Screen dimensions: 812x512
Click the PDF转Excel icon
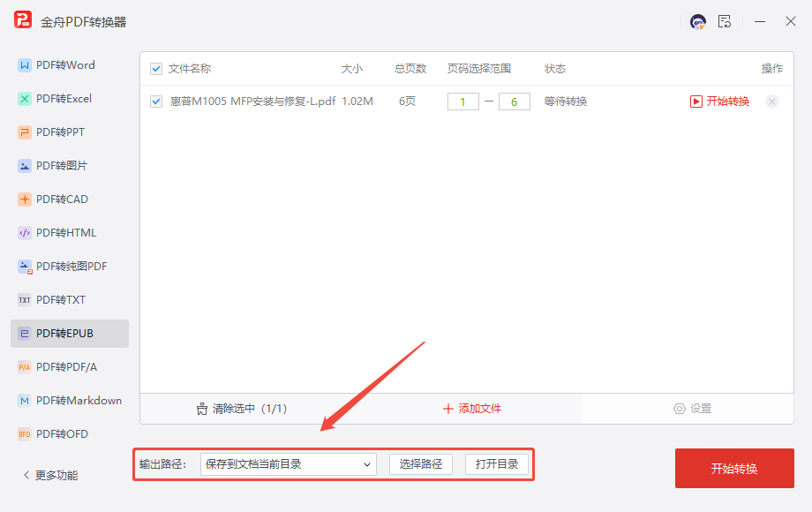pyautogui.click(x=25, y=99)
